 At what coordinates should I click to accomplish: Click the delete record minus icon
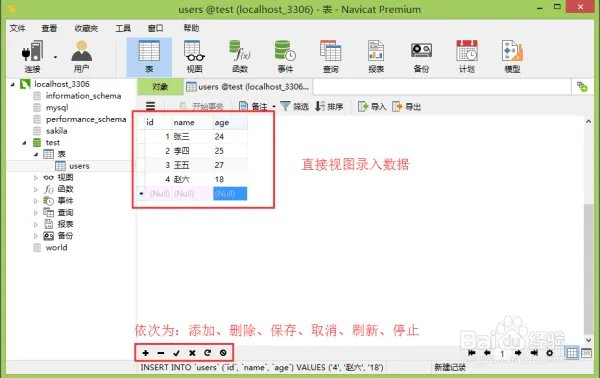161,353
